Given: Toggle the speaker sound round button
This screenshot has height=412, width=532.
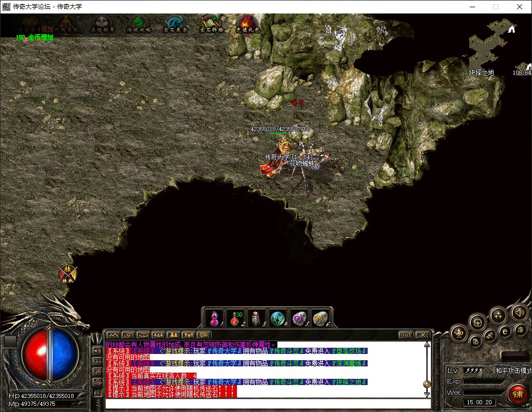Looking at the screenshot, I should (x=520, y=312).
